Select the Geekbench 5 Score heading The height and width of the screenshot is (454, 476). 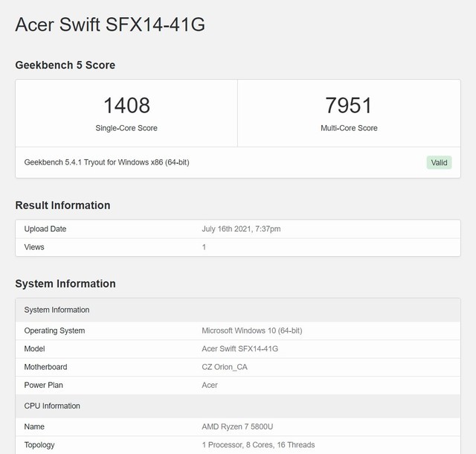(x=65, y=65)
